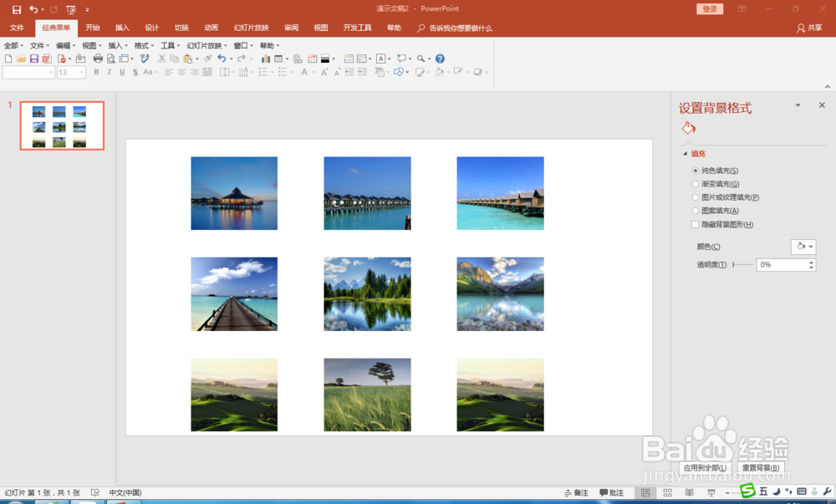836x504 pixels.
Task: Click the Paste clipboard icon
Action: (187, 59)
